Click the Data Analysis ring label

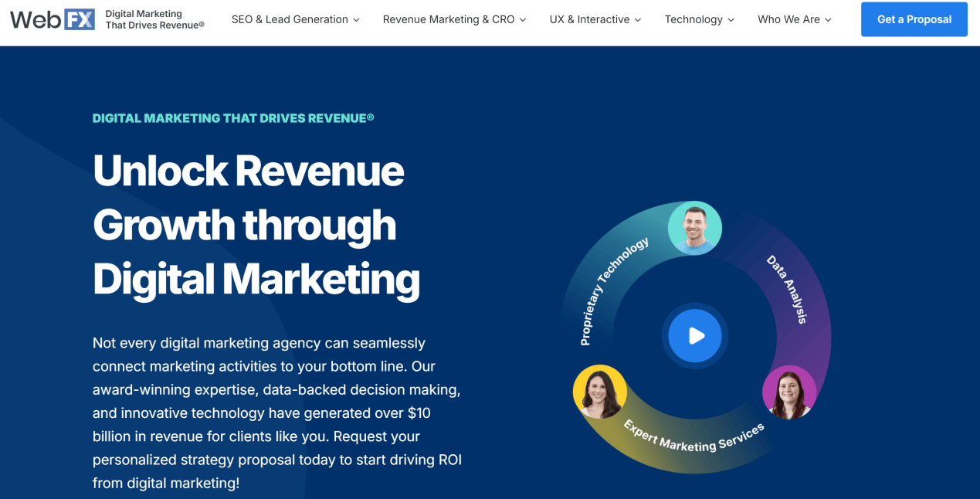pyautogui.click(x=787, y=289)
